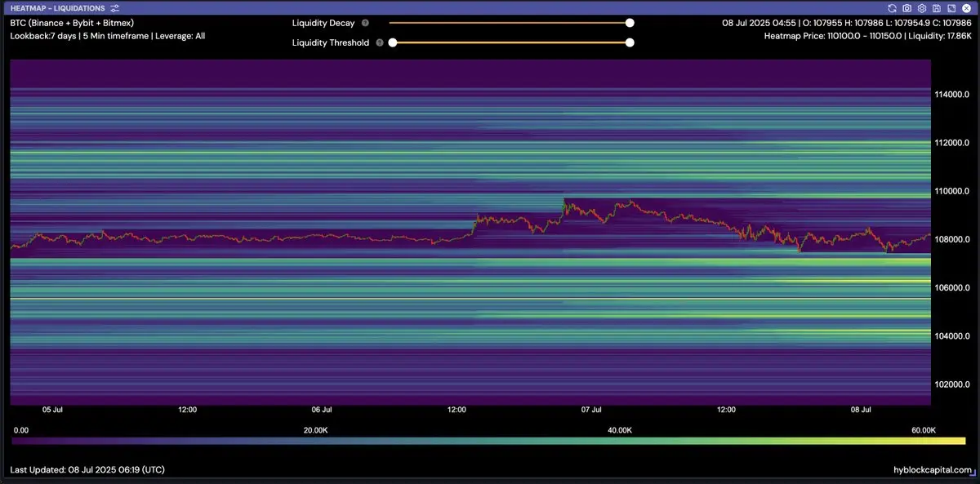
Task: Click the 108000.0 price axis label
Action: 951,239
